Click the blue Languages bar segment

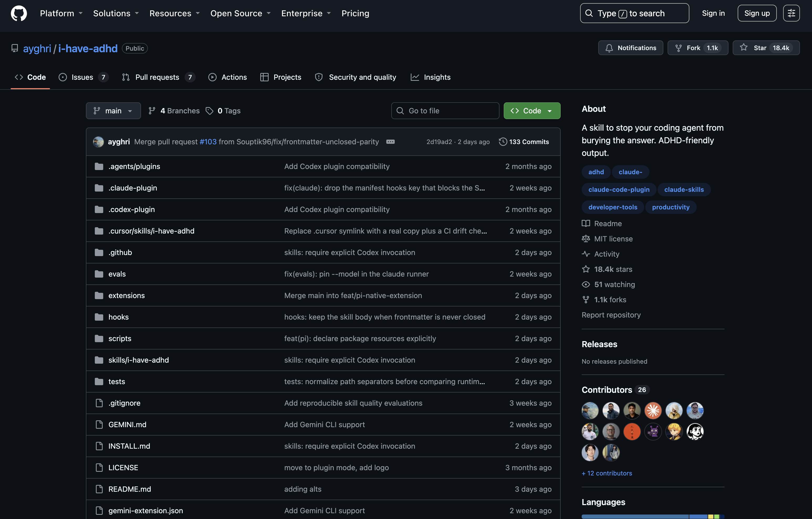point(635,517)
